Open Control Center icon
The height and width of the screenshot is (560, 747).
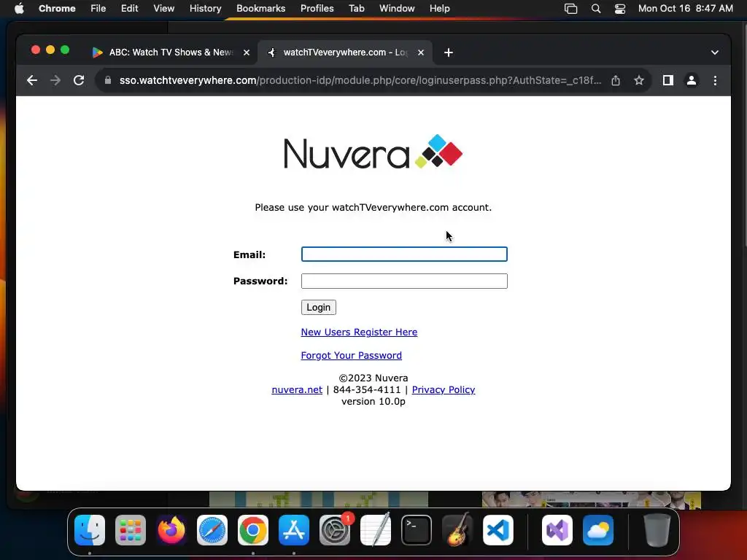click(620, 9)
